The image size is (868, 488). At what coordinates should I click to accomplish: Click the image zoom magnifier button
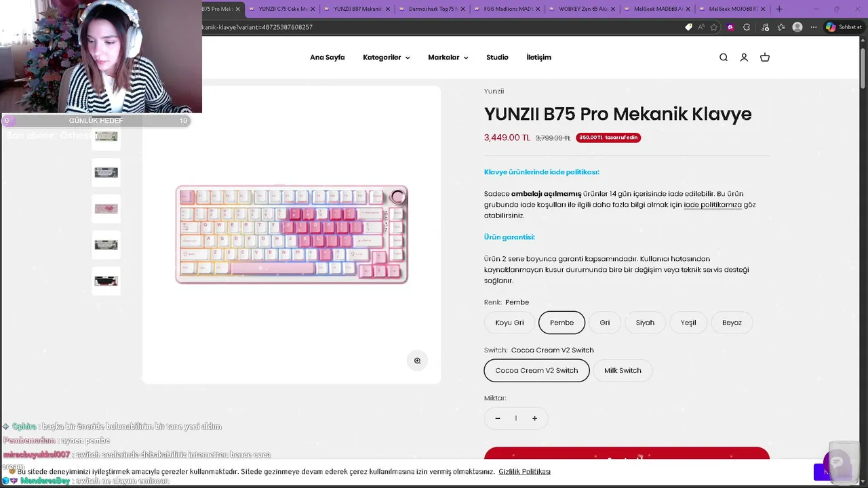pyautogui.click(x=417, y=361)
